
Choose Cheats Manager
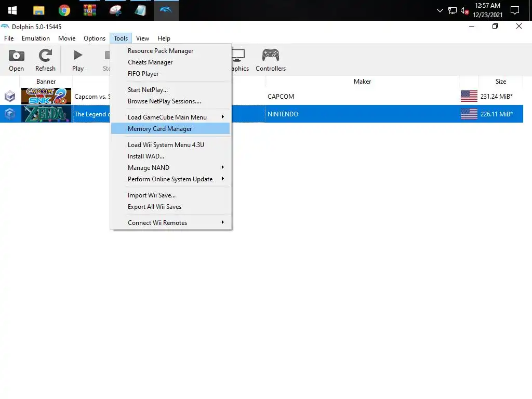point(170,62)
